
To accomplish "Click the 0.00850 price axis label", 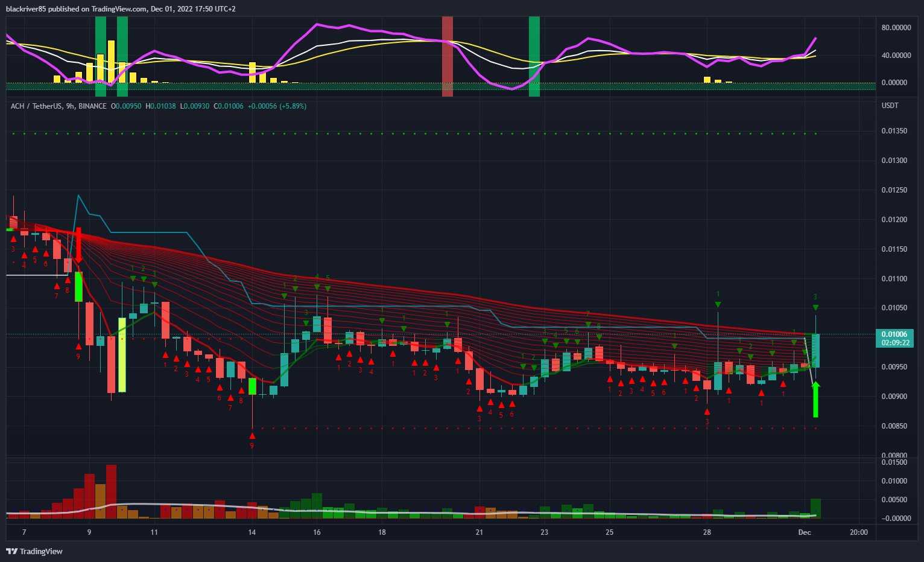I will [x=894, y=426].
